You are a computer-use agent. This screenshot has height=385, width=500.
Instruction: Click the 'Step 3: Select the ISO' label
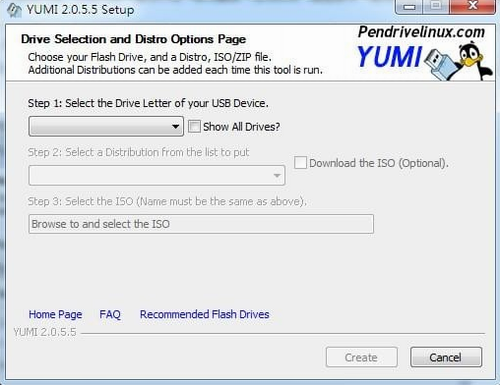point(167,201)
